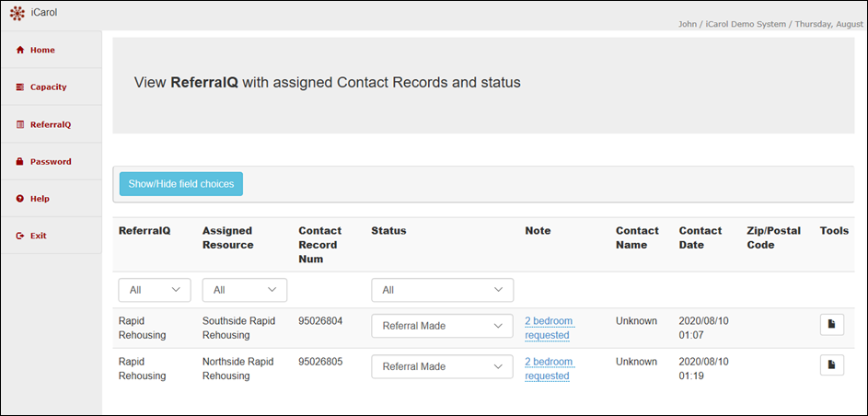Click Northside Rapid Rehousing cell
868x416 pixels.
238,369
